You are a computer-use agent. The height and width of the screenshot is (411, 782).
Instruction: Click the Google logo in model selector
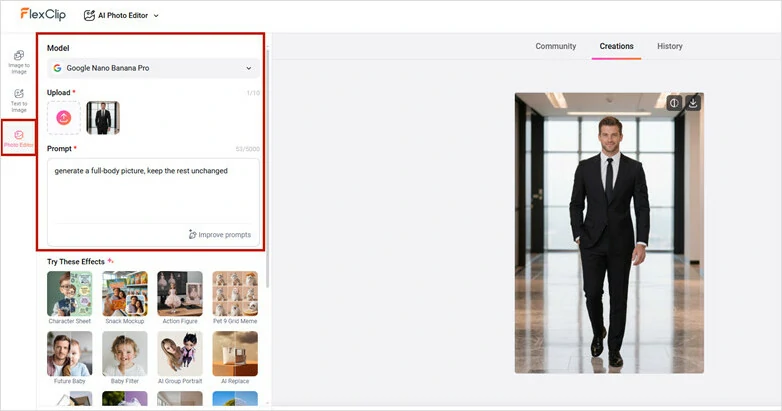click(57, 68)
